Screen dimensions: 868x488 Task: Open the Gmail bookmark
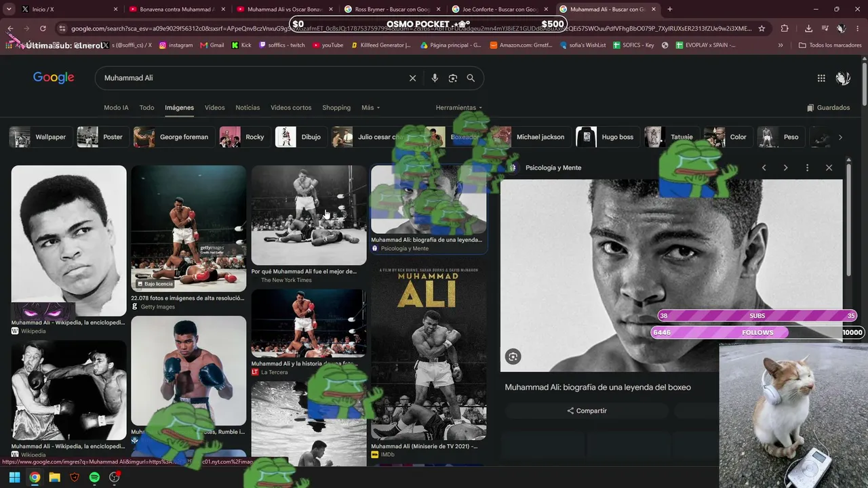(x=212, y=45)
